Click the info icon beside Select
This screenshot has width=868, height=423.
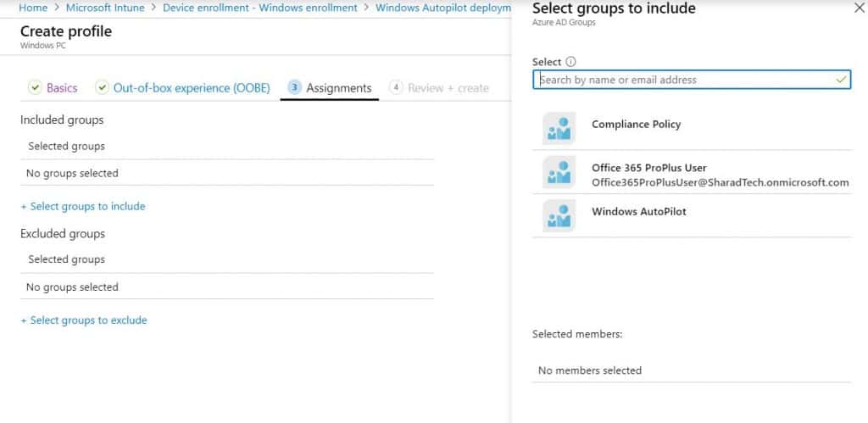point(571,62)
